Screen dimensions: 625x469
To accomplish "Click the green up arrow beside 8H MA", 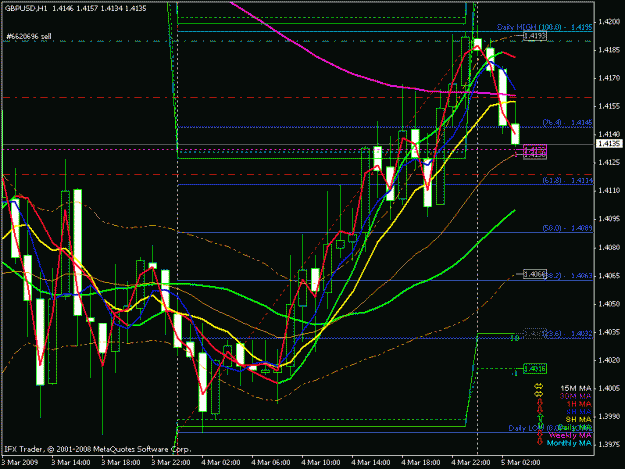I will [x=540, y=418].
